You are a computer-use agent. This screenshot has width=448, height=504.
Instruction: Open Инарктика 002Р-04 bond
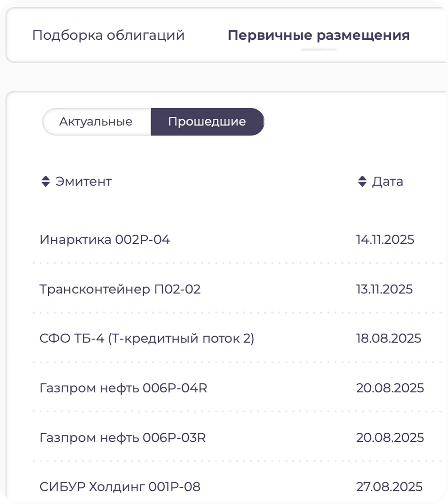[105, 240]
